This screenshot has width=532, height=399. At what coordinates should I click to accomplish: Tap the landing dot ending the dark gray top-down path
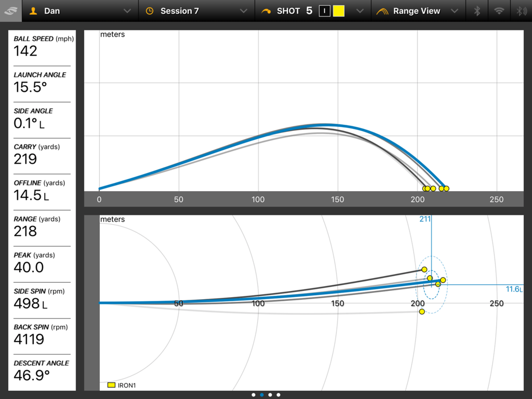424,270
